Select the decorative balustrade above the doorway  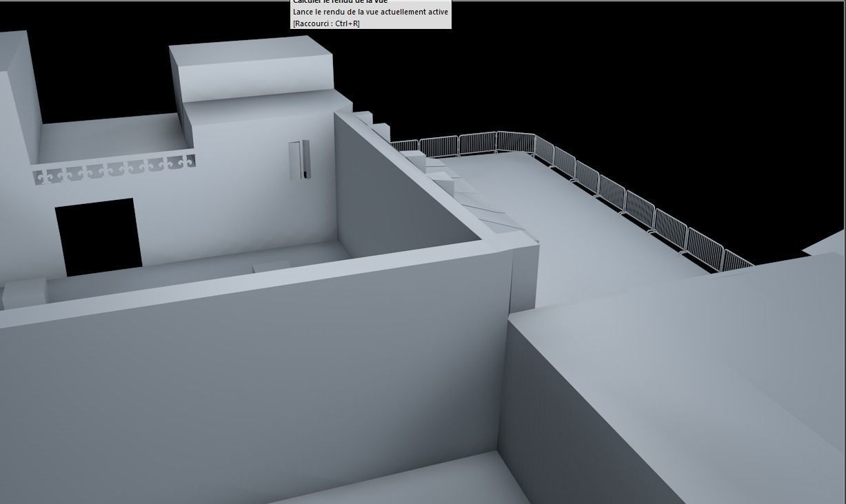coord(114,169)
